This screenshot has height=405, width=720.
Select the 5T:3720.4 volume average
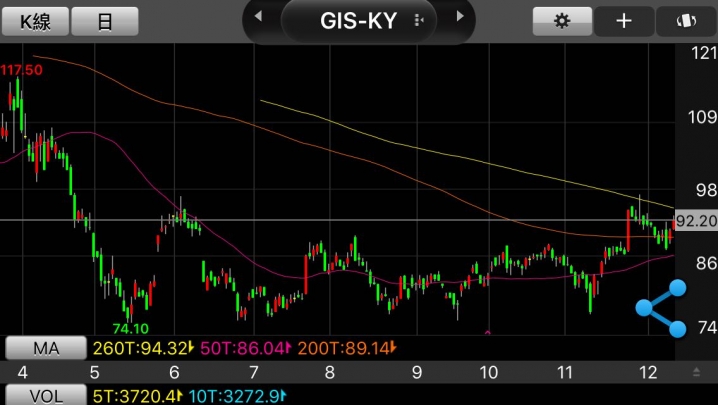point(138,396)
